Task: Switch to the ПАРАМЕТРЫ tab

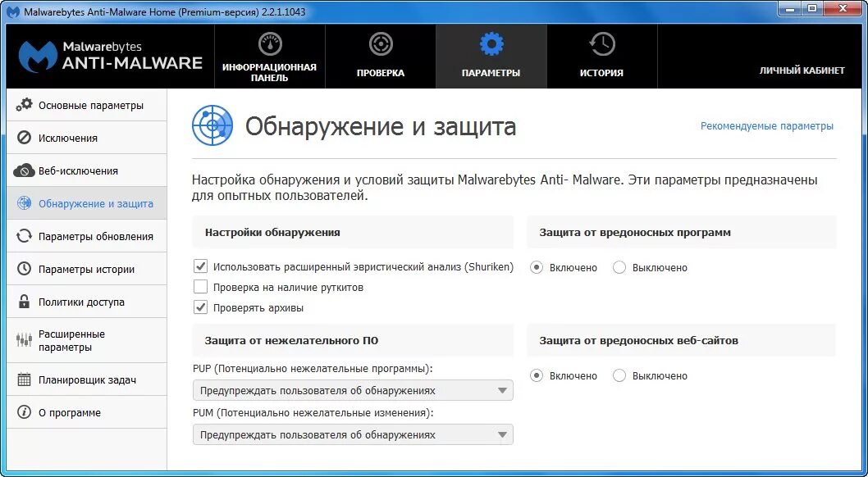Action: point(491,57)
